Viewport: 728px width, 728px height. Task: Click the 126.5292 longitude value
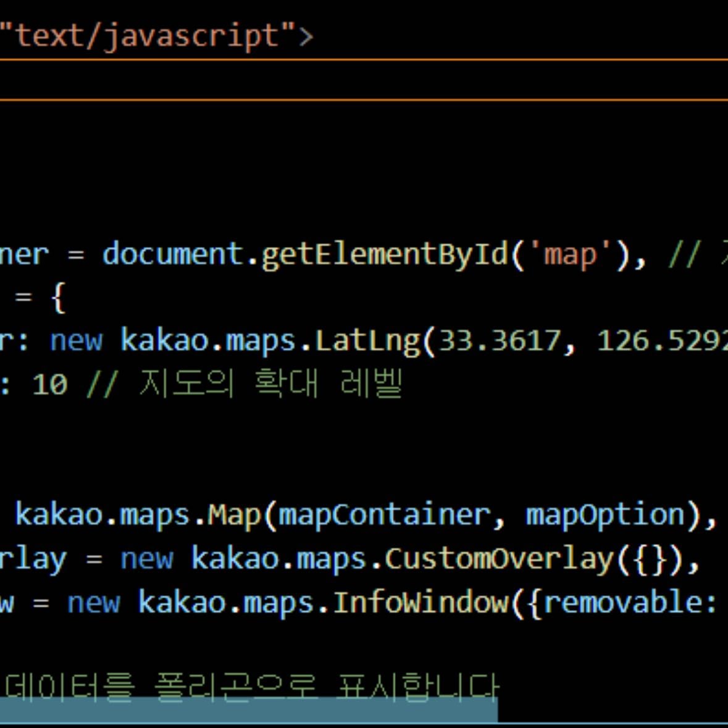[x=663, y=341]
